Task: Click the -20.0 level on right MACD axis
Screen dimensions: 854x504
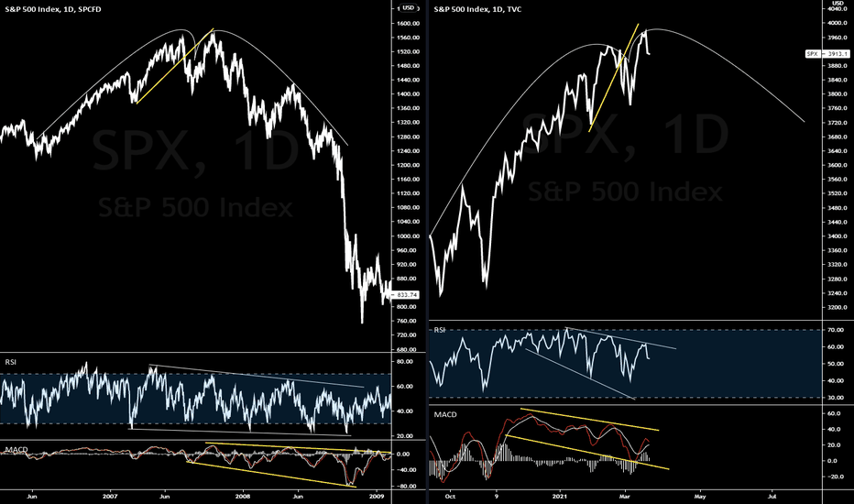Action: tap(837, 477)
